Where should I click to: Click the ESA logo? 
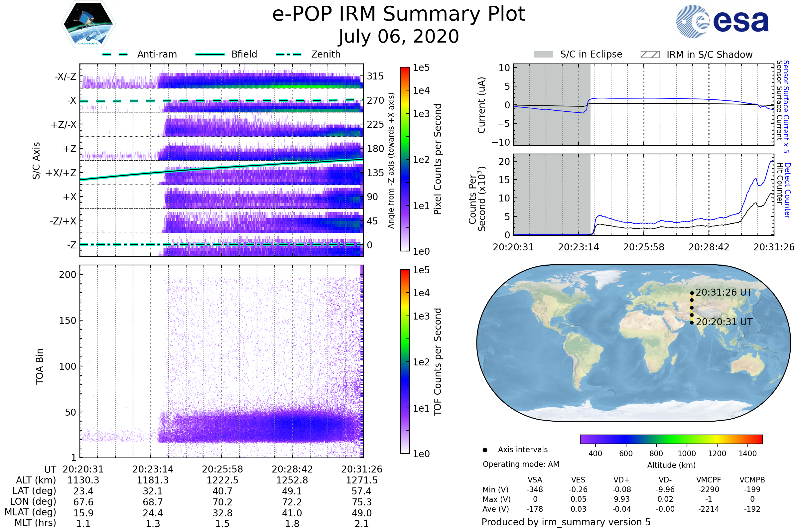(x=723, y=21)
